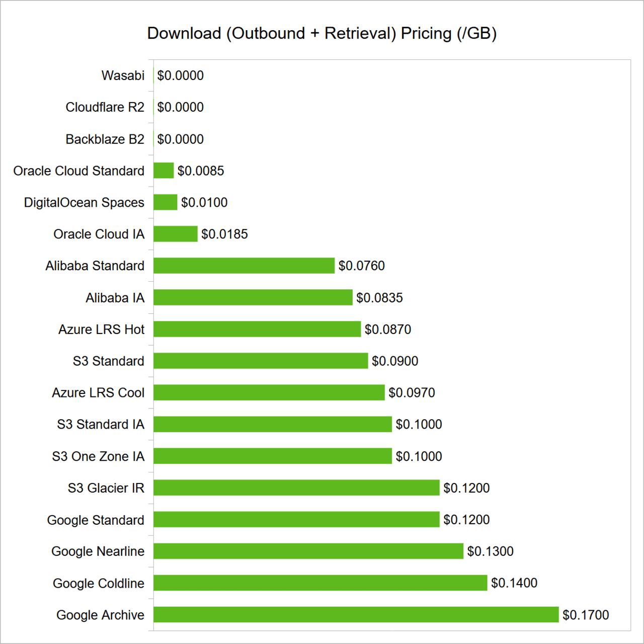The image size is (644, 644).
Task: Click the $0.1700 data label
Action: [586, 615]
